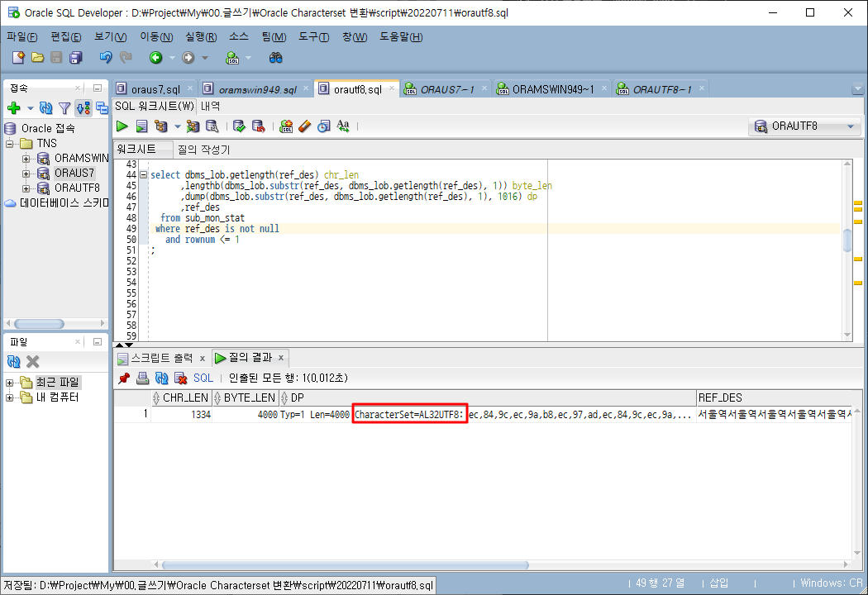Image resolution: width=868 pixels, height=595 pixels.
Task: Click the binoculars Find DB Object icon
Action: click(275, 57)
